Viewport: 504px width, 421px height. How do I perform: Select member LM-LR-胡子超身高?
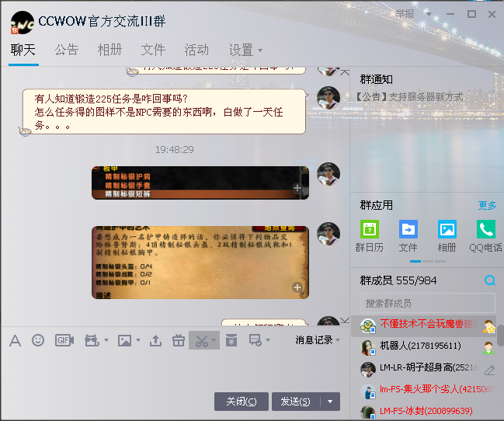(x=424, y=369)
